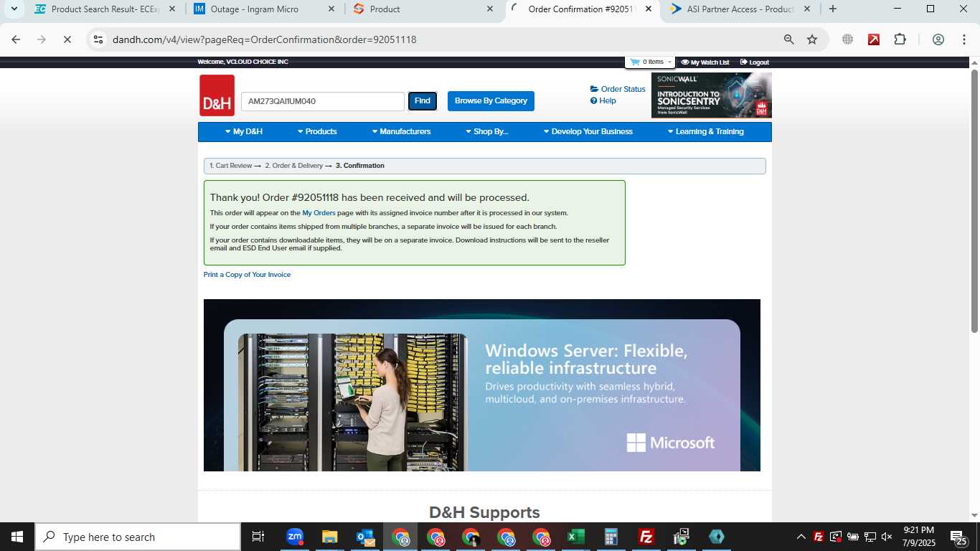Viewport: 980px width, 551px height.
Task: Stop loading the page
Action: coord(67,39)
